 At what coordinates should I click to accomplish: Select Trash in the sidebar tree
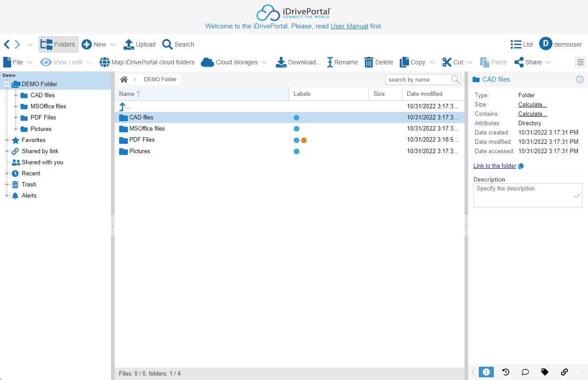29,184
